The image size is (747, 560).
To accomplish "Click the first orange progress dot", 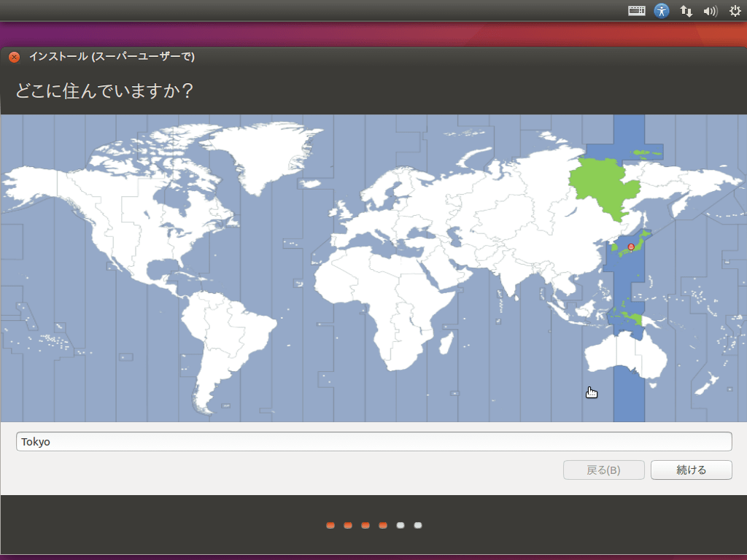I will (330, 525).
